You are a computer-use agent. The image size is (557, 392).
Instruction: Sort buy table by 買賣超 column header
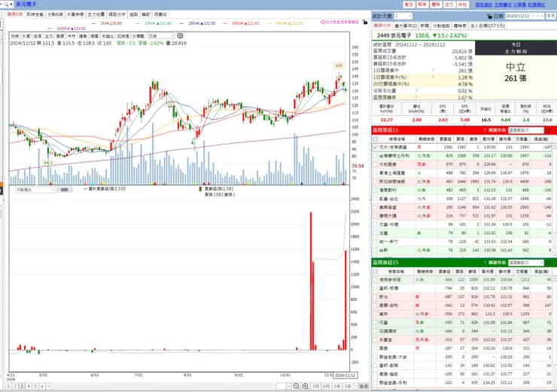pyautogui.click(x=445, y=139)
